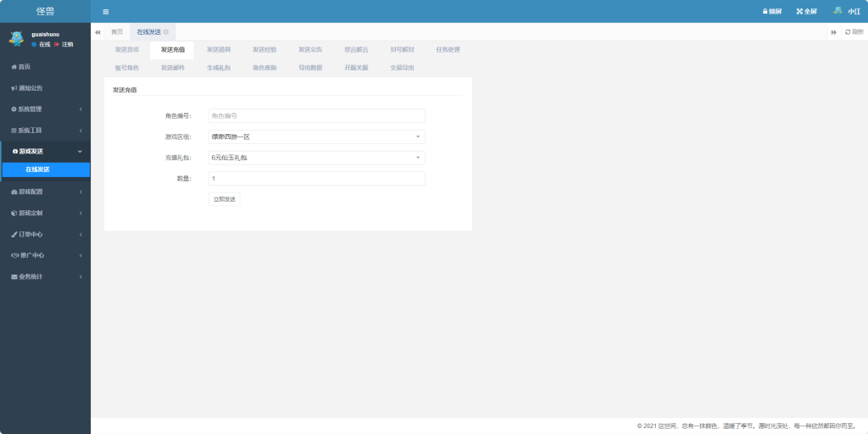Open the 生成礼包 tab
The height and width of the screenshot is (434, 868).
219,68
